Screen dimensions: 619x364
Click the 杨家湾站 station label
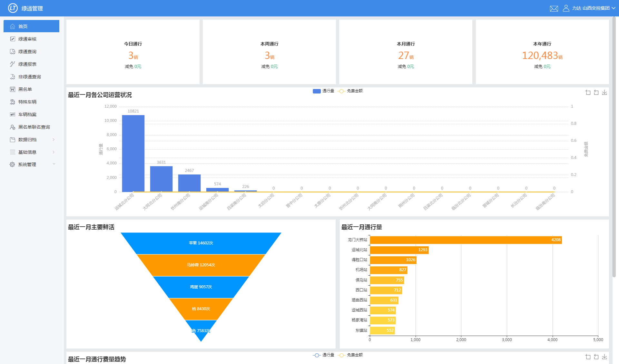pos(359,320)
